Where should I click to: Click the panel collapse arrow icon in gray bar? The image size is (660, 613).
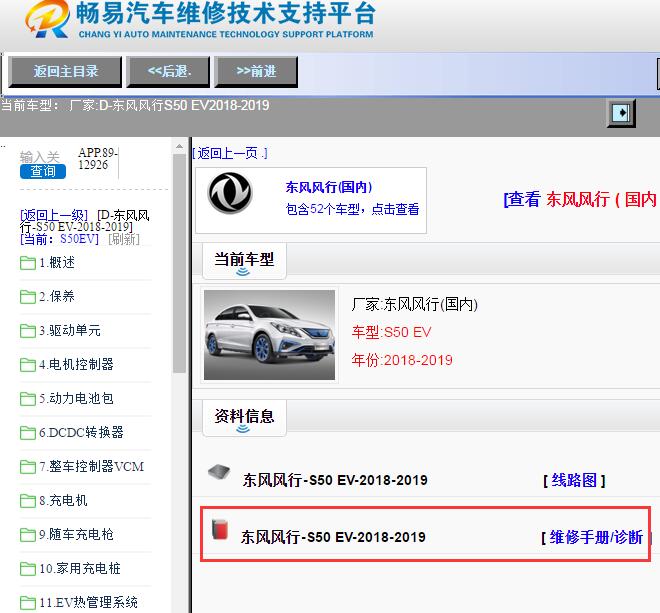click(x=621, y=113)
